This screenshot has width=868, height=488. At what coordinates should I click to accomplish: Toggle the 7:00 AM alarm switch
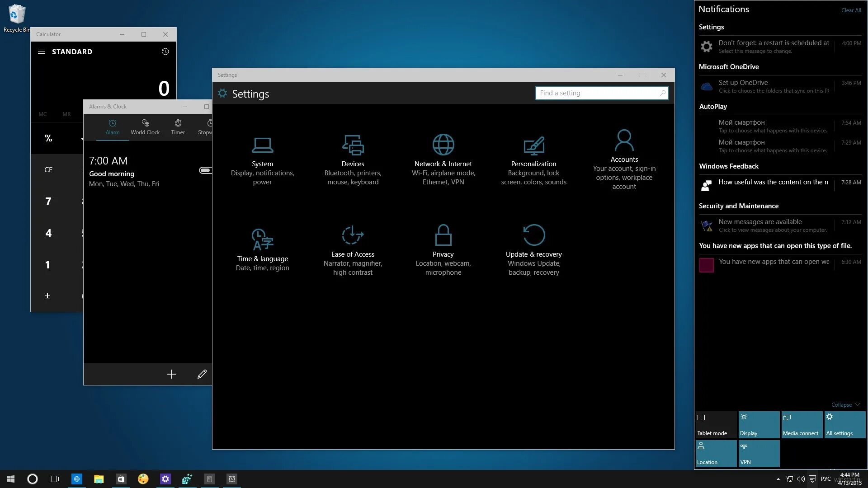205,170
